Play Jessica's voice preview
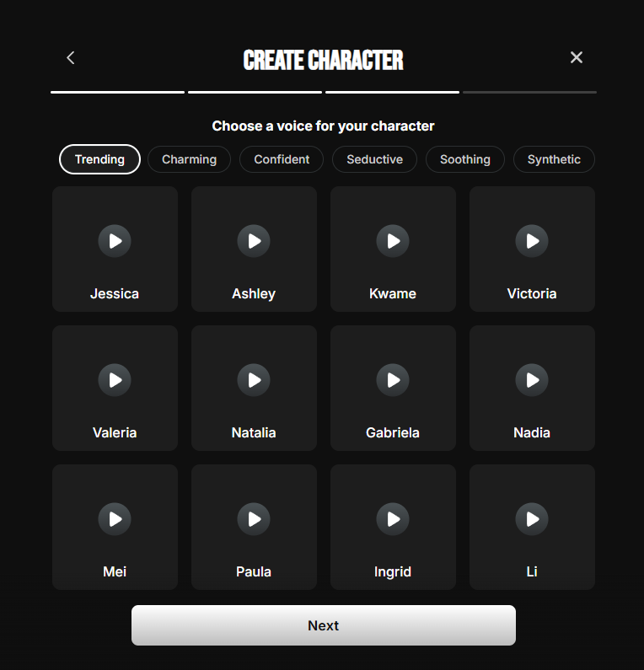This screenshot has height=670, width=644. (x=115, y=241)
